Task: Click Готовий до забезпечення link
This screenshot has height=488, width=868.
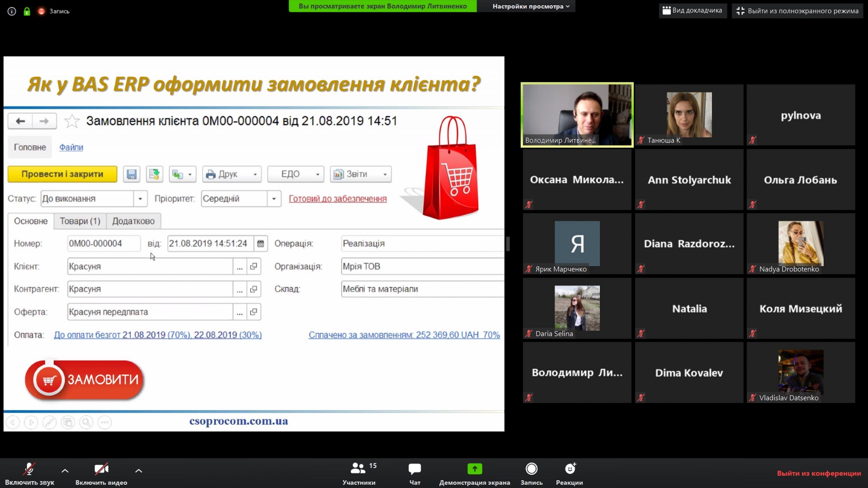Action: (338, 199)
